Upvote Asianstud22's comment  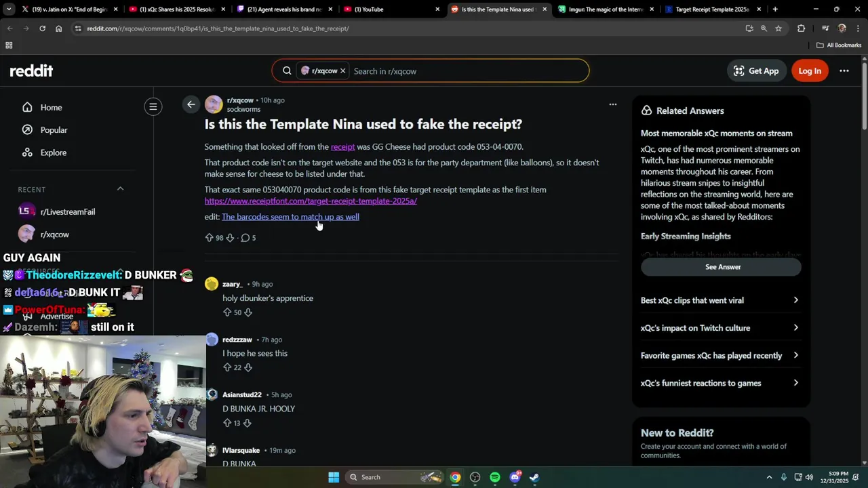(227, 423)
